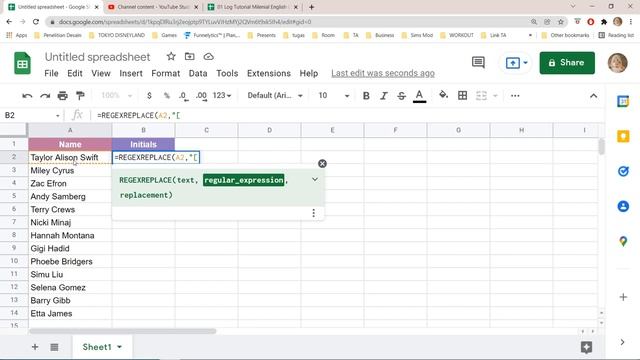640x360 pixels.
Task: Open the Maps side panel icon
Action: coord(623,241)
